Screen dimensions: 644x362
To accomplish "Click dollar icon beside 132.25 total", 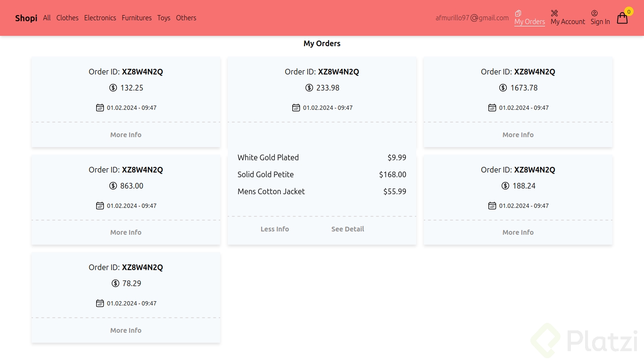I will coord(113,88).
